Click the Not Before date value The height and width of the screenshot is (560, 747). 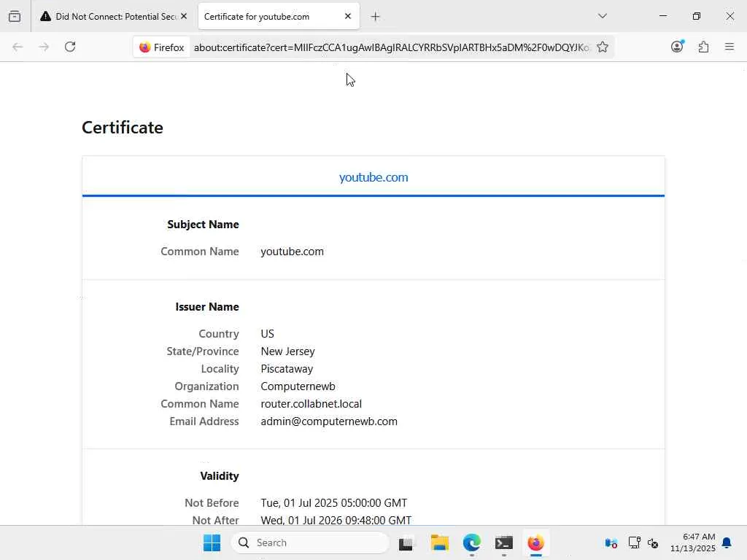click(x=333, y=503)
